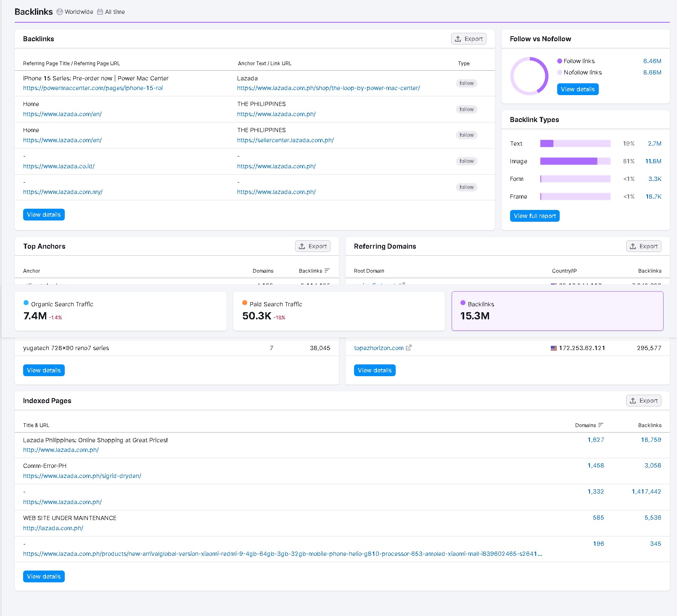Click the Country/IP column header

point(564,271)
